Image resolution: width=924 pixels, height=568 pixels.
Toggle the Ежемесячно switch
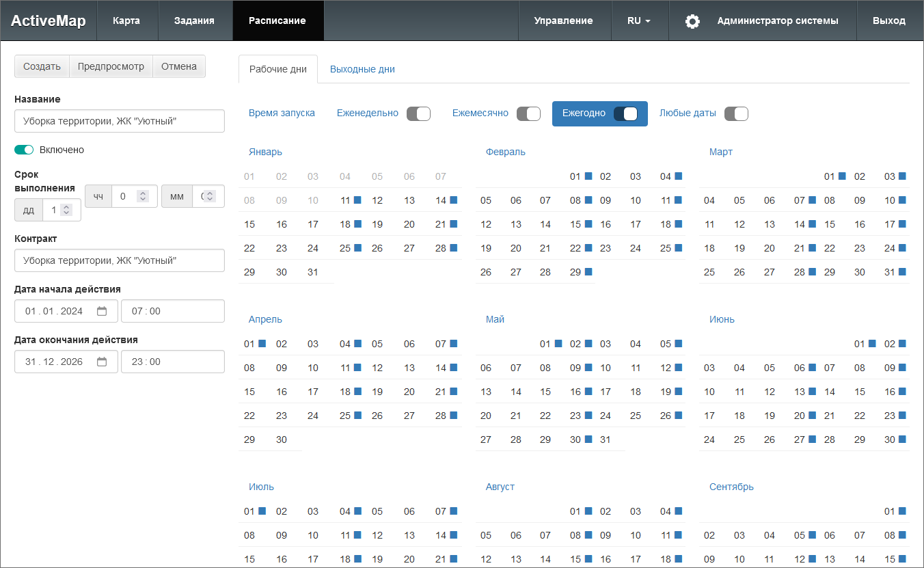tap(528, 113)
